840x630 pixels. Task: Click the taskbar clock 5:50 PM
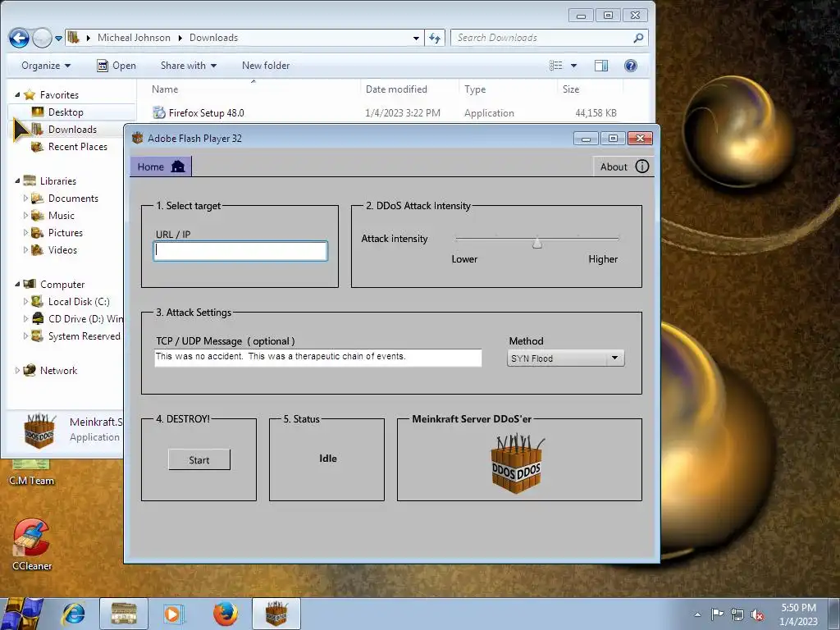(798, 614)
